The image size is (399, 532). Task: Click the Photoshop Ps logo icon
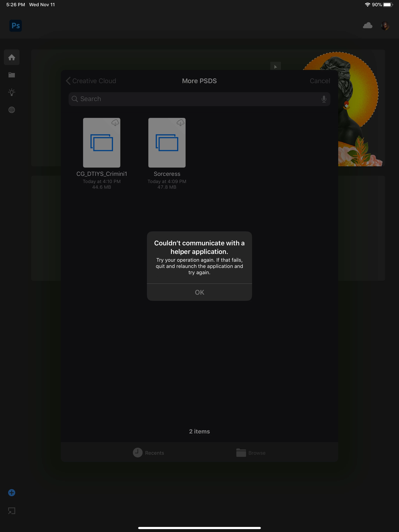click(16, 26)
